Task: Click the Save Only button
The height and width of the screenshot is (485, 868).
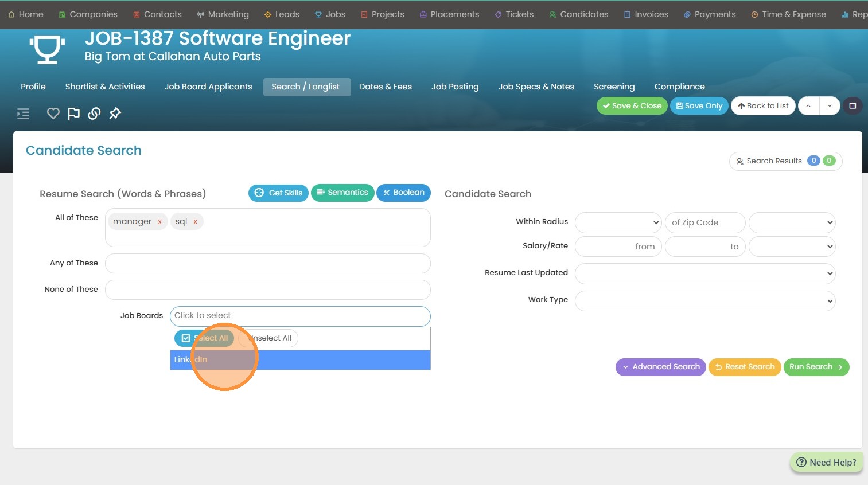Action: [699, 106]
